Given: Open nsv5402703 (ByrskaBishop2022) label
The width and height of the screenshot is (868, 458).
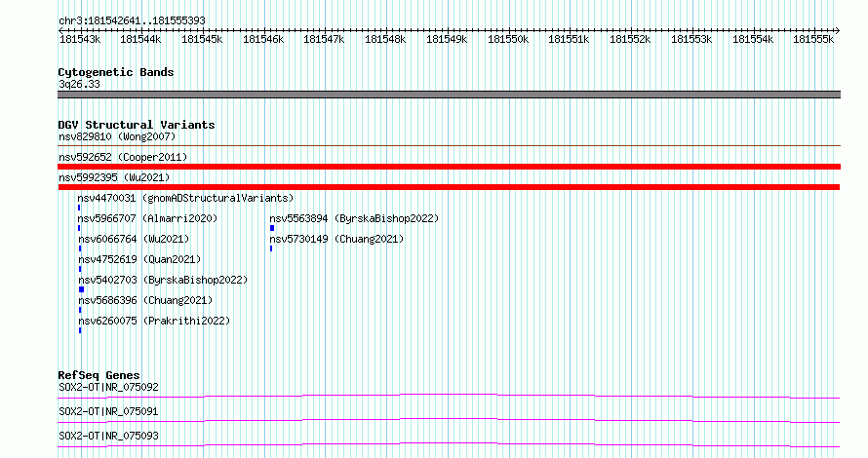Looking at the screenshot, I should click(x=163, y=280).
